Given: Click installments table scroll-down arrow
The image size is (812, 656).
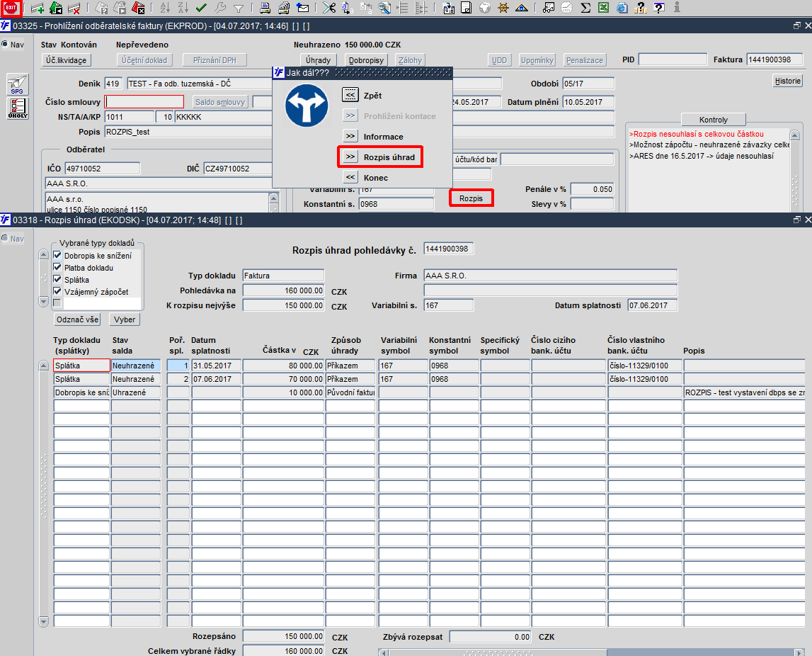Looking at the screenshot, I should point(43,621).
